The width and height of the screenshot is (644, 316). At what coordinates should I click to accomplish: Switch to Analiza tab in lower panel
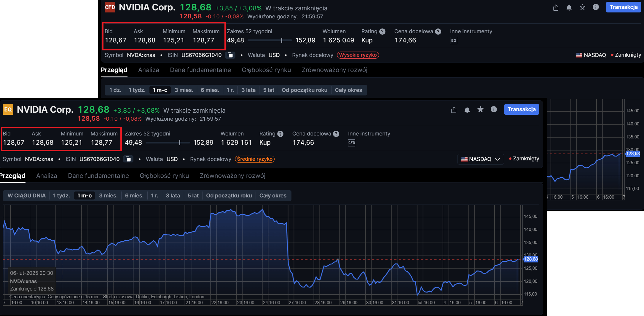click(x=47, y=176)
